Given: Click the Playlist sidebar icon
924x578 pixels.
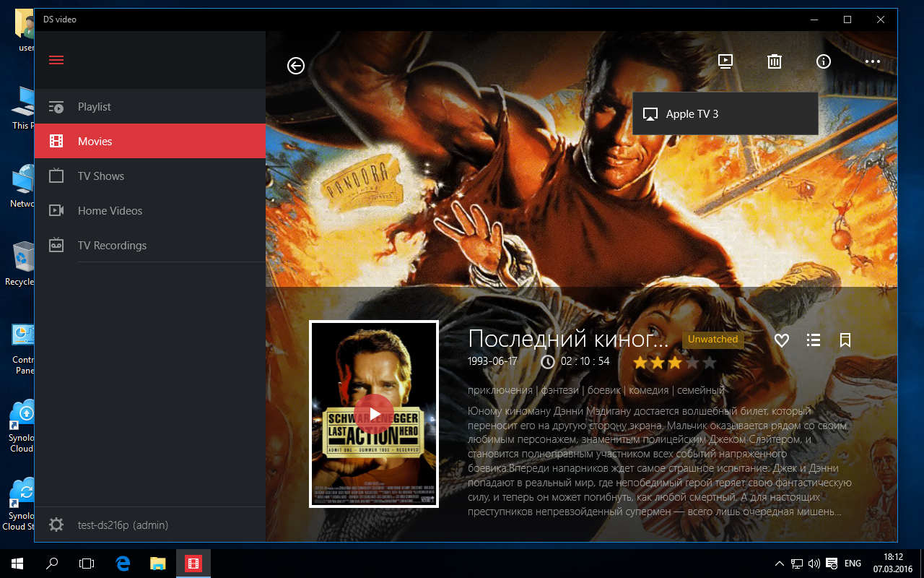Looking at the screenshot, I should (56, 107).
